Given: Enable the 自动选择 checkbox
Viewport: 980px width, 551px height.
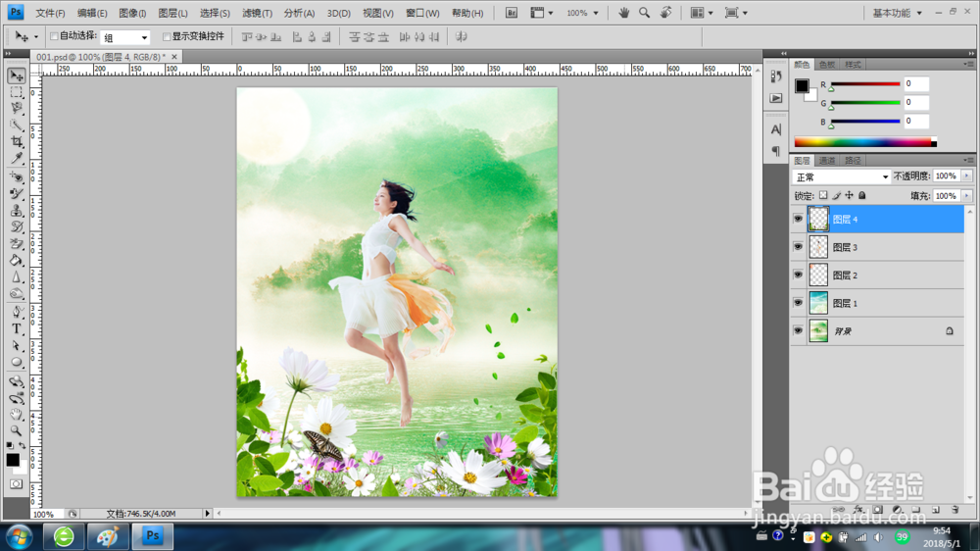Looking at the screenshot, I should tap(54, 36).
